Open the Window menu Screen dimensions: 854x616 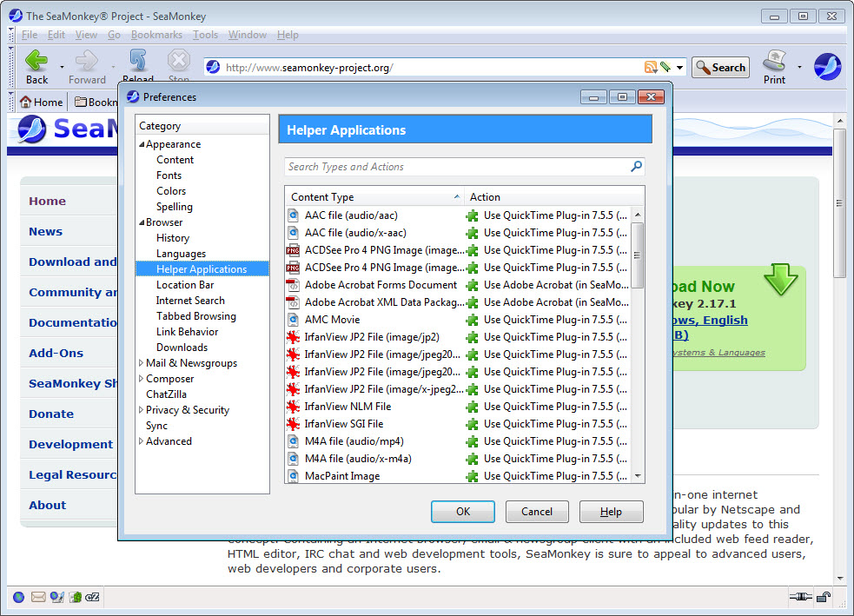(248, 35)
